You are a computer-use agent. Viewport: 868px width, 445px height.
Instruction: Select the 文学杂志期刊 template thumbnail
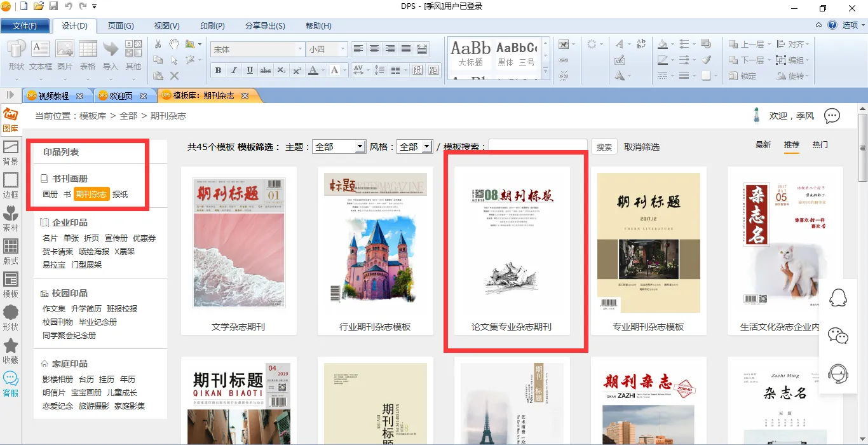coord(238,247)
